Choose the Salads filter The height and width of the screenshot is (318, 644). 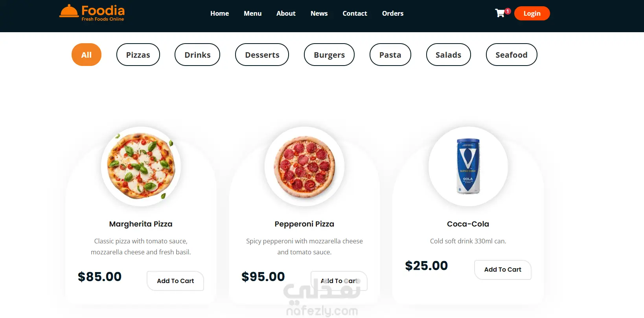pyautogui.click(x=448, y=55)
